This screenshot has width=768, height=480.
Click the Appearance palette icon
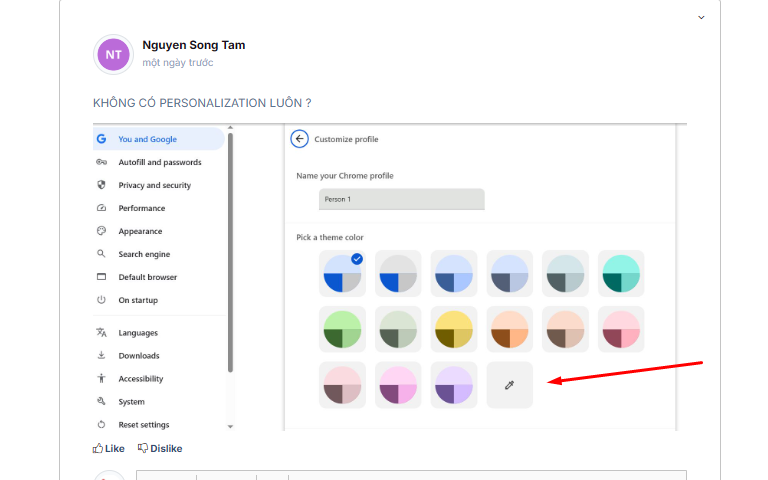point(101,231)
